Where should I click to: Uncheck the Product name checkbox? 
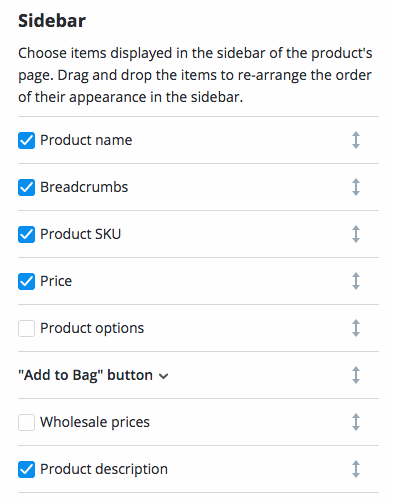click(x=26, y=140)
